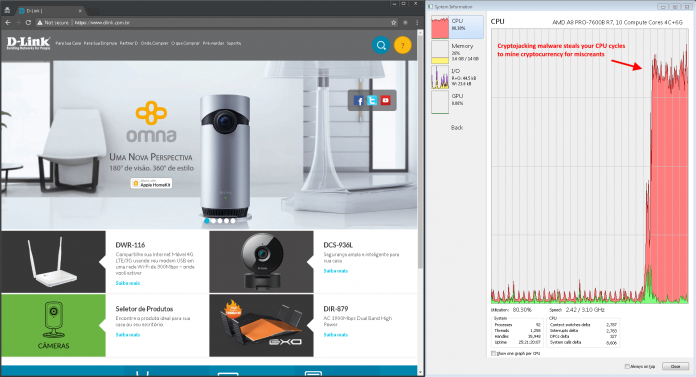The height and width of the screenshot is (377, 696).
Task: Click the browser back arrow
Action: coord(8,22)
